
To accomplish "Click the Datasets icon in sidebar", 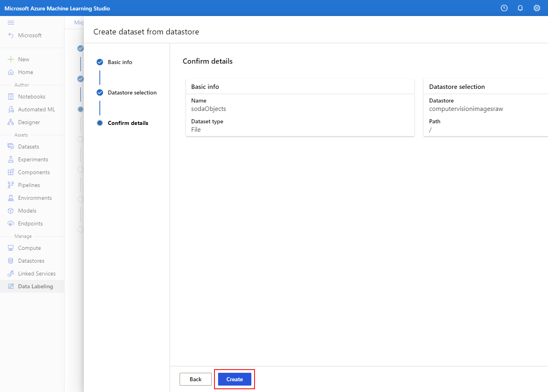I will 11,147.
